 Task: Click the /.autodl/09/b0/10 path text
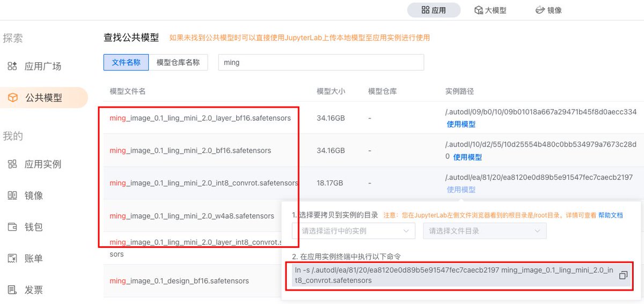click(x=541, y=112)
